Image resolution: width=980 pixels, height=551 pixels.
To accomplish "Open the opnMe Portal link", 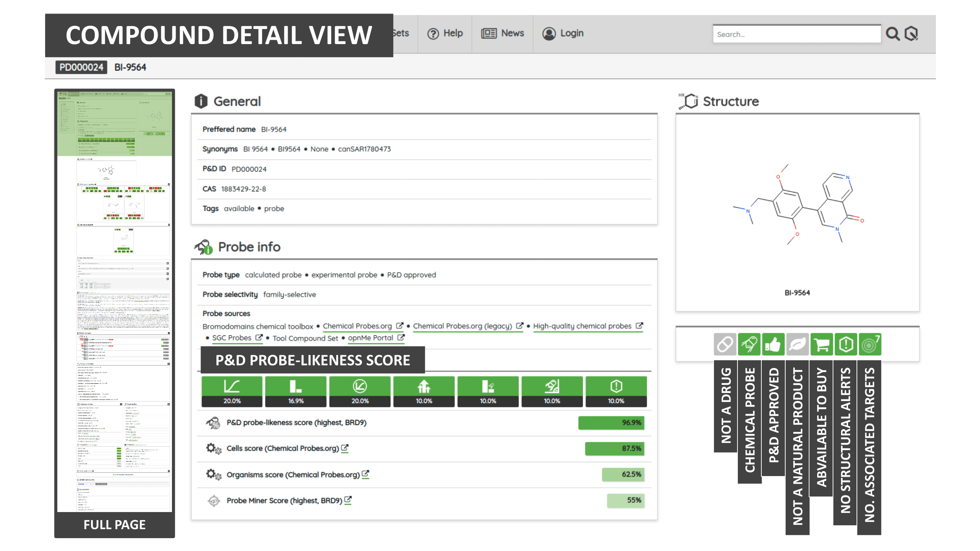I will point(370,338).
